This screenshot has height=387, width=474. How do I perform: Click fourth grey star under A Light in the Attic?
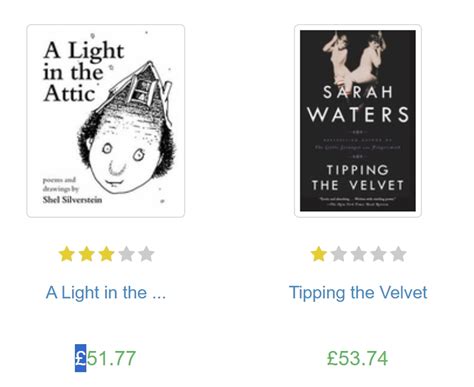[126, 254]
